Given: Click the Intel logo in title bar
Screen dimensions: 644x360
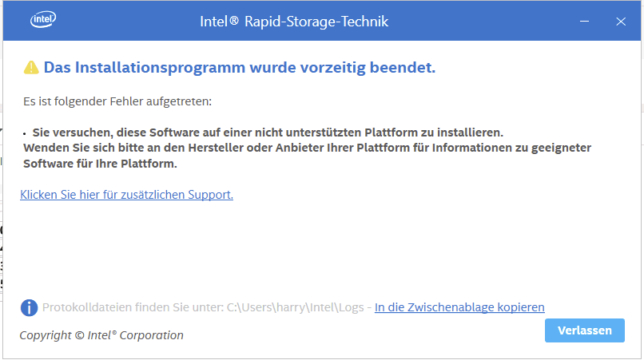Looking at the screenshot, I should (x=43, y=19).
